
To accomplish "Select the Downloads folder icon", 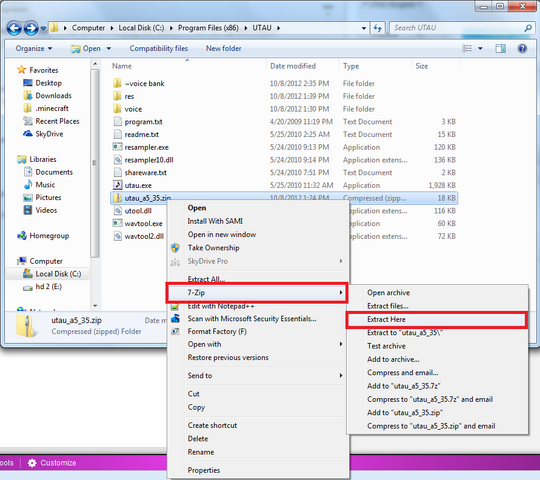I will point(28,95).
